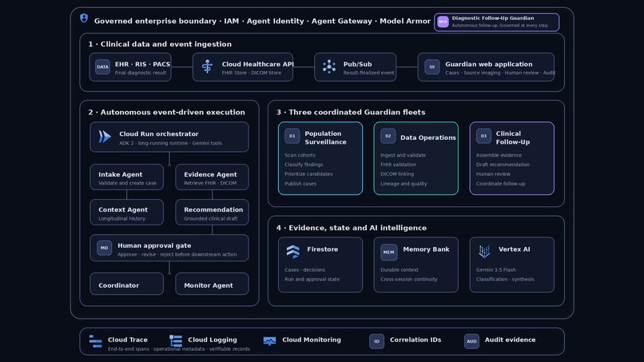Select the Recommendation agent box

pyautogui.click(x=212, y=213)
